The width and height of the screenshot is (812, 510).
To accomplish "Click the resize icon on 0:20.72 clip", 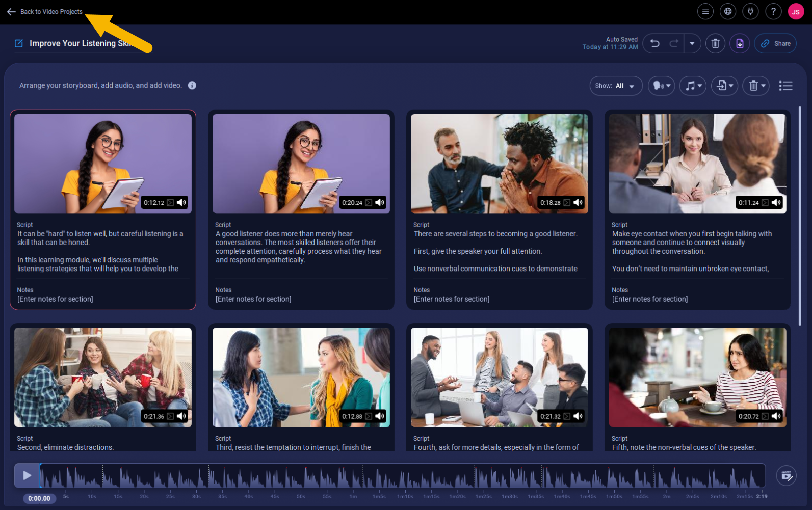I will 765,416.
